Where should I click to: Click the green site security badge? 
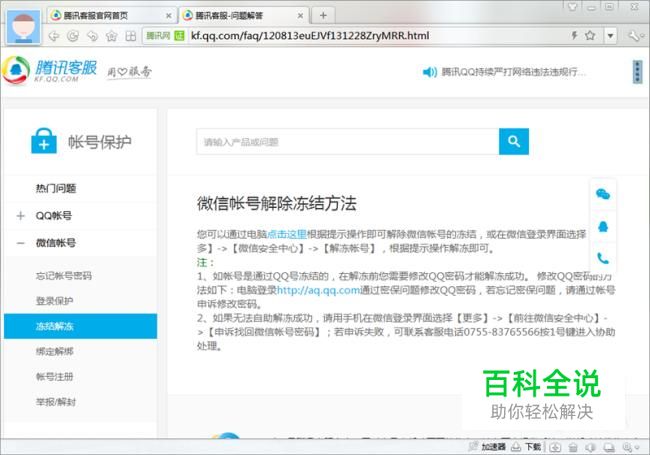[x=179, y=36]
